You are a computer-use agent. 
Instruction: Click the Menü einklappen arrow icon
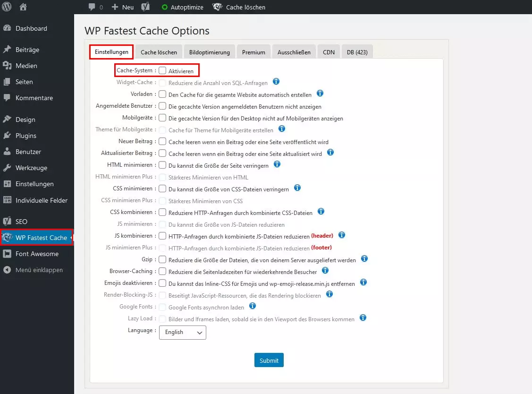coord(7,270)
